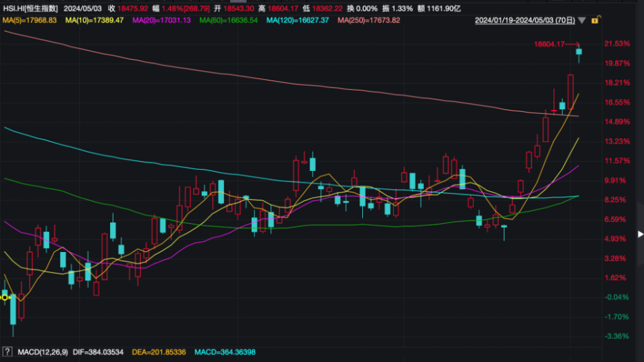The image size is (644, 362).
Task: Click the turnover 1161.90亿 value
Action: click(443, 9)
